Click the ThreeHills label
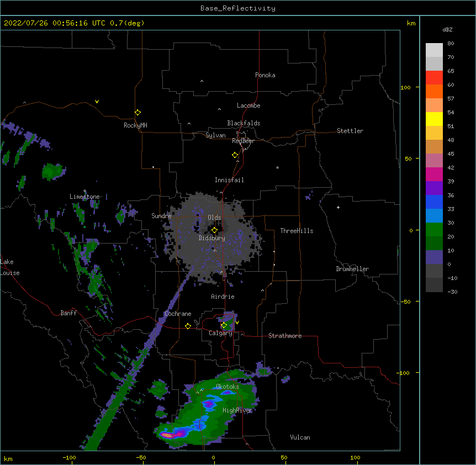 [x=297, y=231]
